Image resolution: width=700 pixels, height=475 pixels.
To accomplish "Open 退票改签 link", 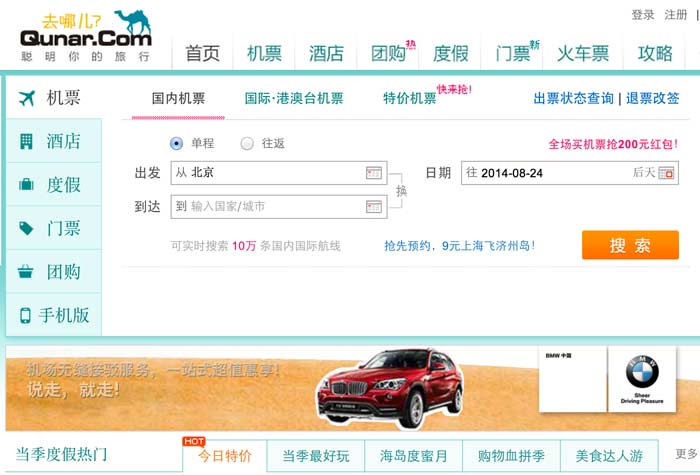I will click(x=653, y=98).
